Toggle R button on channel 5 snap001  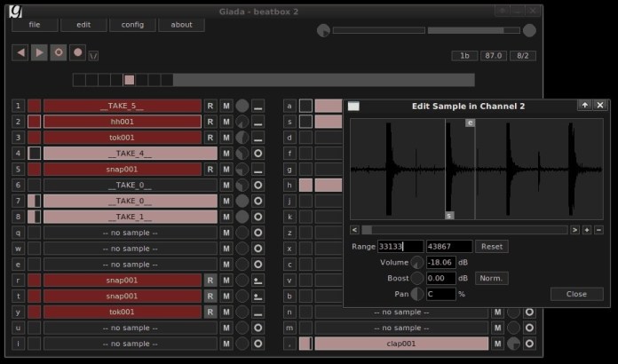click(x=210, y=170)
